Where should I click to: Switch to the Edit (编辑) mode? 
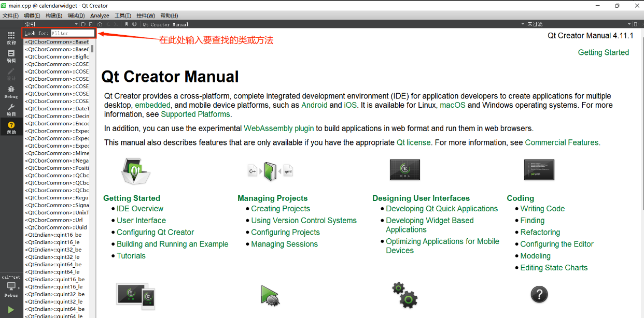click(x=11, y=56)
